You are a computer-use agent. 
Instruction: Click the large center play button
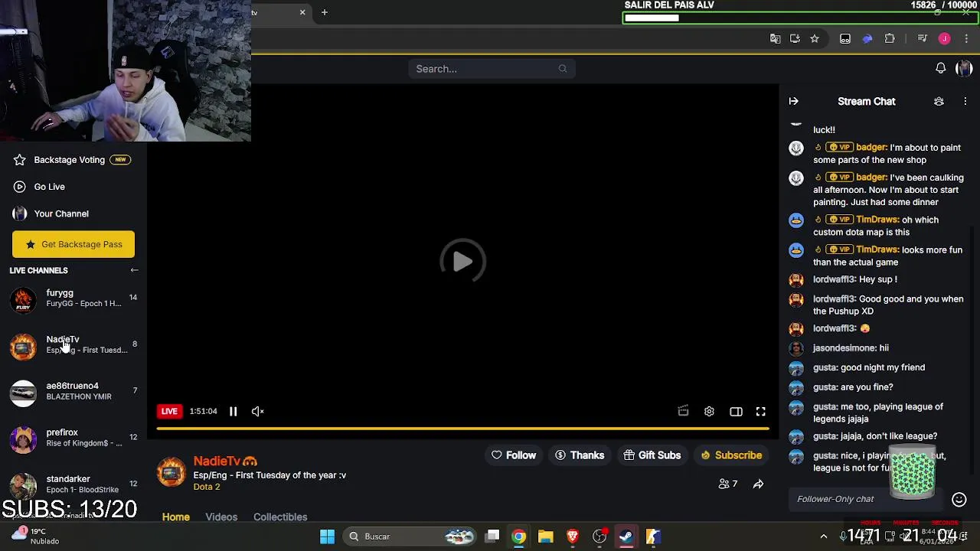(462, 262)
